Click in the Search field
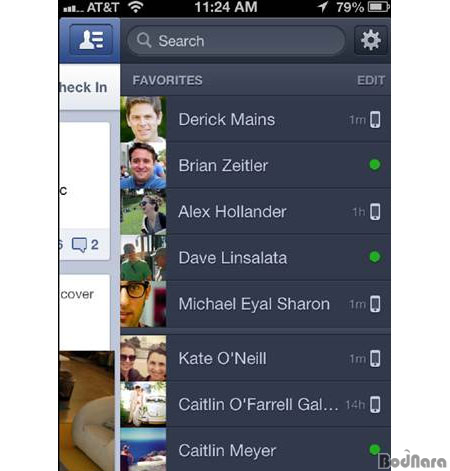Image resolution: width=450 pixels, height=471 pixels. (236, 41)
